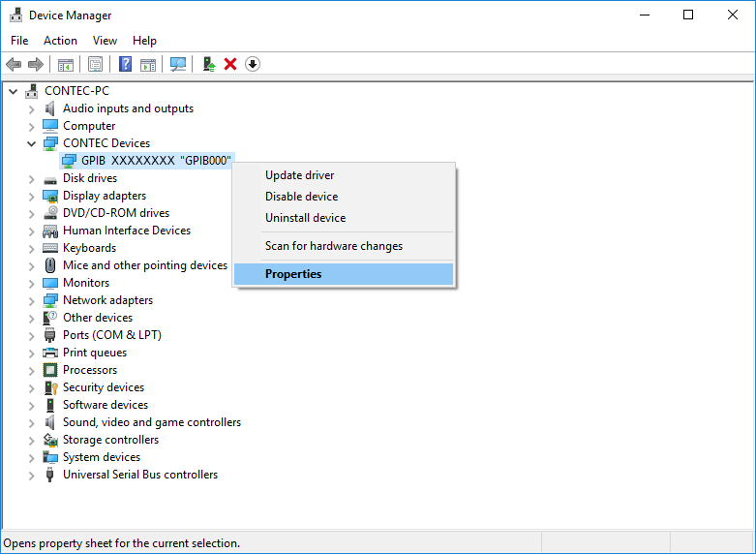Image resolution: width=756 pixels, height=554 pixels.
Task: Click the blue Help question-mark icon
Action: click(x=125, y=64)
